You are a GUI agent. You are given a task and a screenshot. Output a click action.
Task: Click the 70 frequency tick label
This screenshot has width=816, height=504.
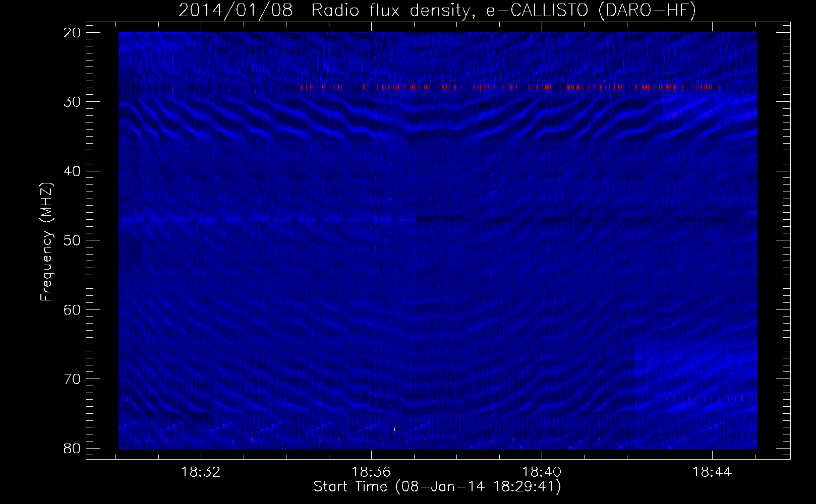click(72, 379)
